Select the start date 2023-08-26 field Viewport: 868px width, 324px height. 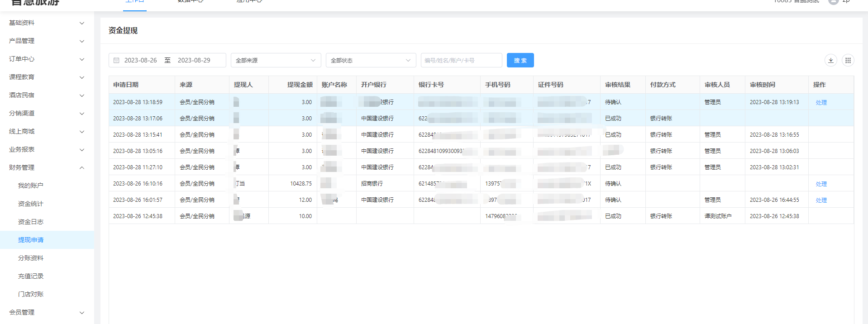[x=140, y=60]
